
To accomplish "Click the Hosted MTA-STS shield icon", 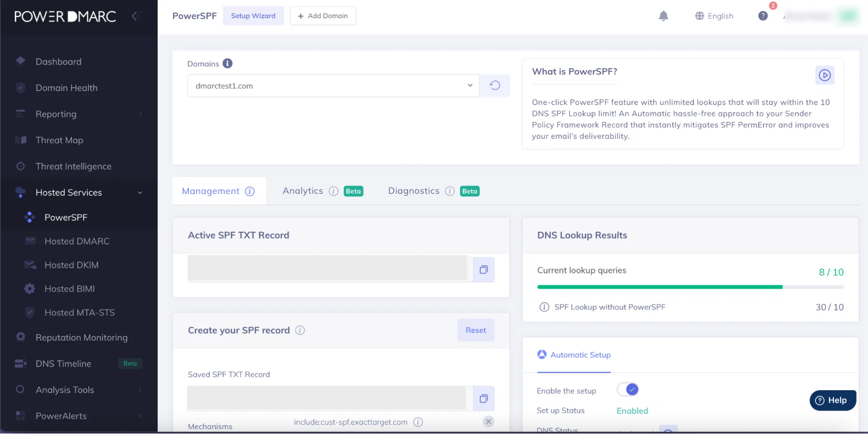I will [x=30, y=312].
